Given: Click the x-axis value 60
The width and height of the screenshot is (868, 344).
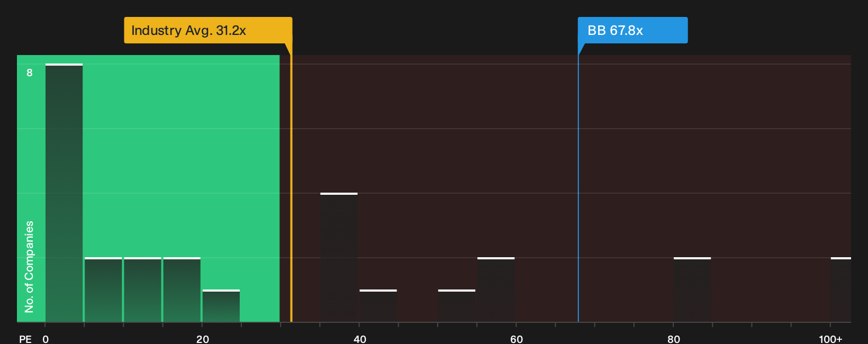Looking at the screenshot, I should click(517, 339).
